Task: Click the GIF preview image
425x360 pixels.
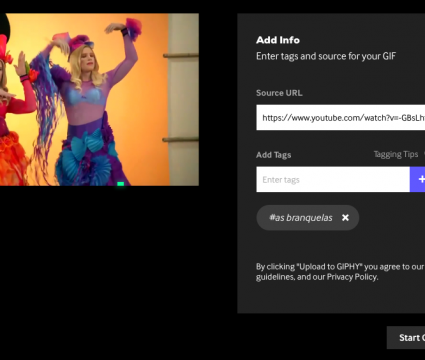Action: pos(99,99)
